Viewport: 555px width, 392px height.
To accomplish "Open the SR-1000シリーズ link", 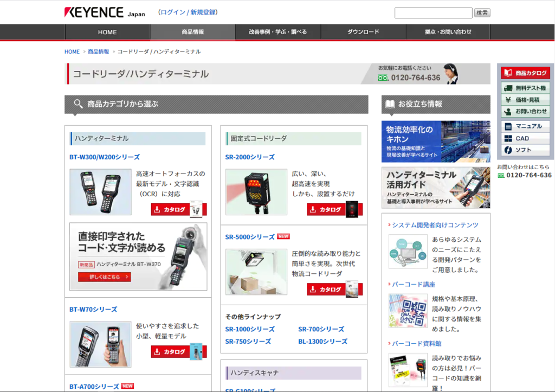I will point(250,329).
